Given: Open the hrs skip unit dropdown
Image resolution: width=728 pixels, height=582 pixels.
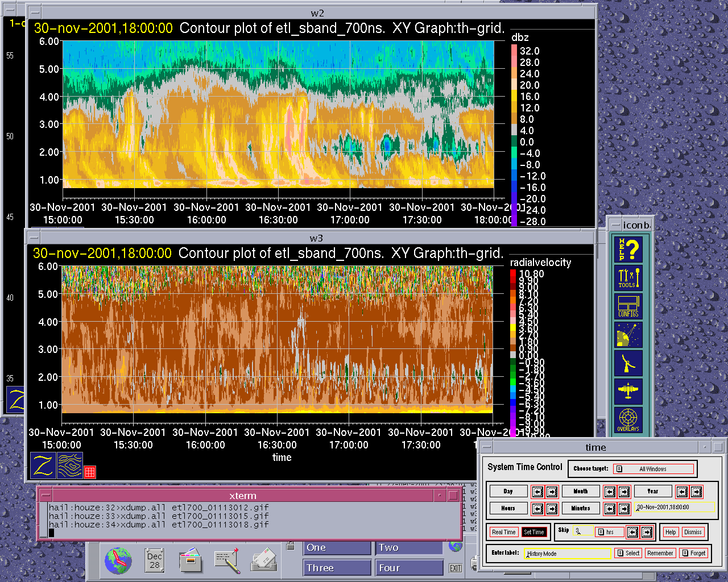Looking at the screenshot, I should point(609,532).
